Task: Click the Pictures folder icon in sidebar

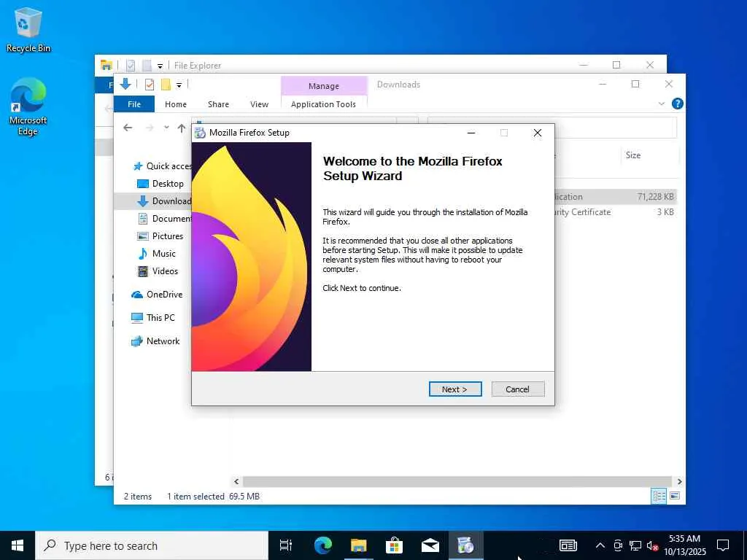Action: [142, 236]
